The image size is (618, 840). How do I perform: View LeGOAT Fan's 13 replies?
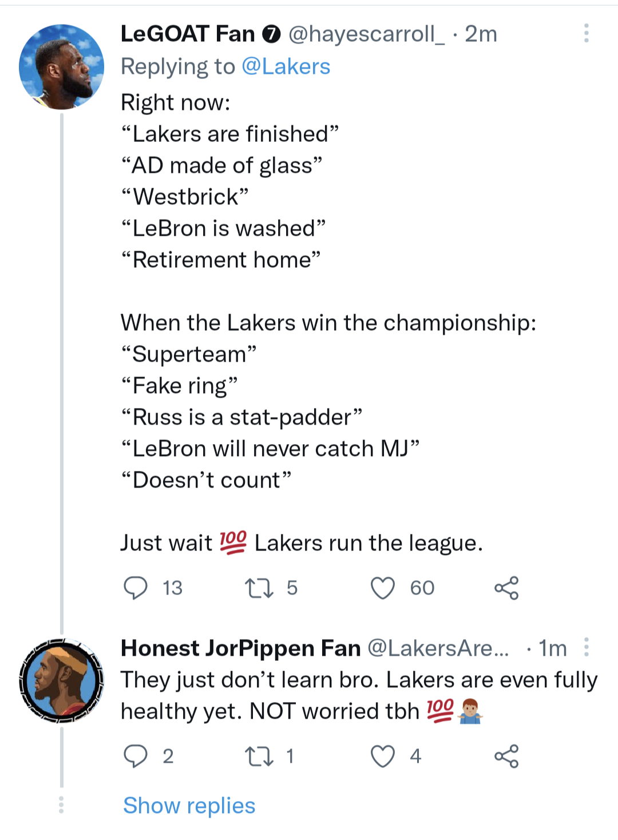[x=171, y=587]
